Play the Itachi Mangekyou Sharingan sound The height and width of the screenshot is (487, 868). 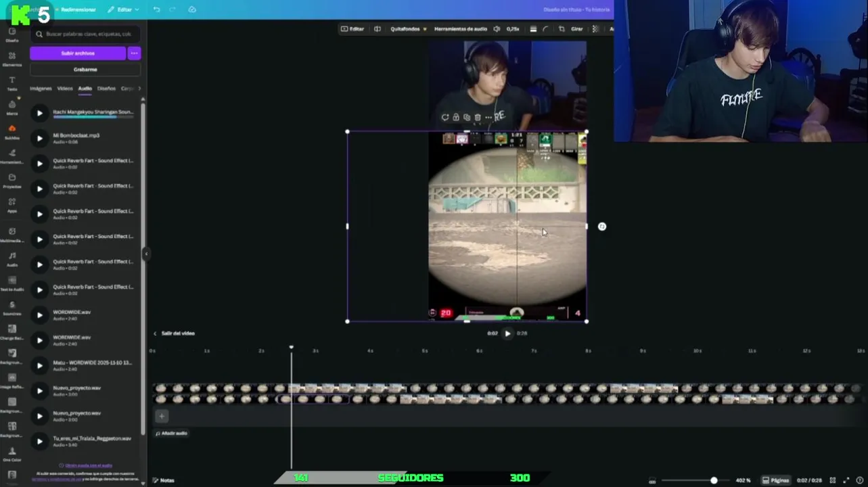pos(39,114)
